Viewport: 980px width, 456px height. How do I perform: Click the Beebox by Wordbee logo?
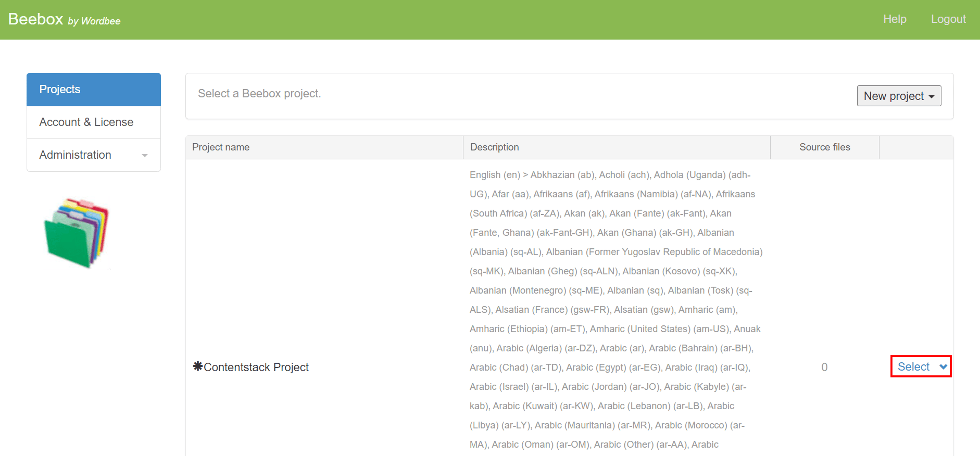pos(64,19)
